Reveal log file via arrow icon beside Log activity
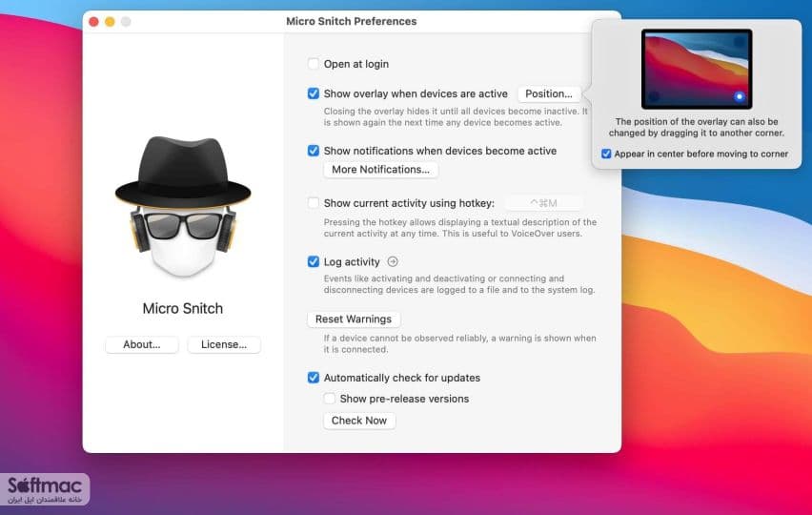 (x=393, y=261)
